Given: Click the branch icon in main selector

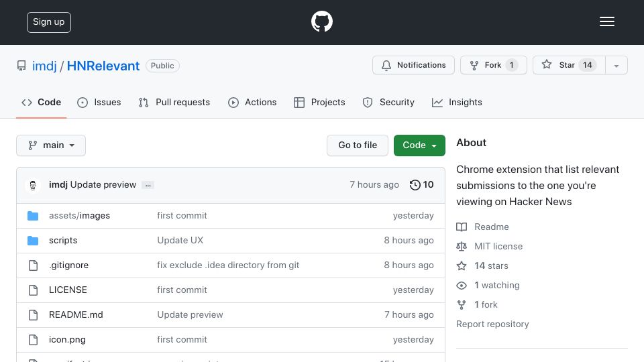Looking at the screenshot, I should coord(32,145).
